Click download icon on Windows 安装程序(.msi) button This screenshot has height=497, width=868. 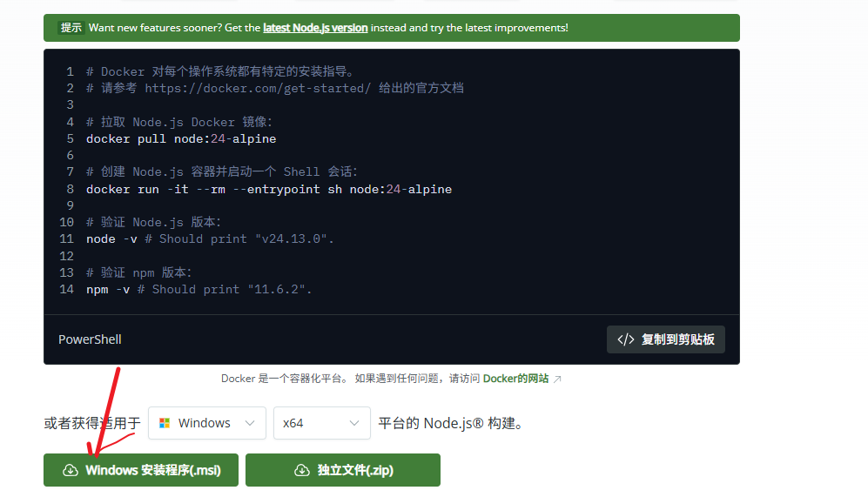pyautogui.click(x=71, y=470)
